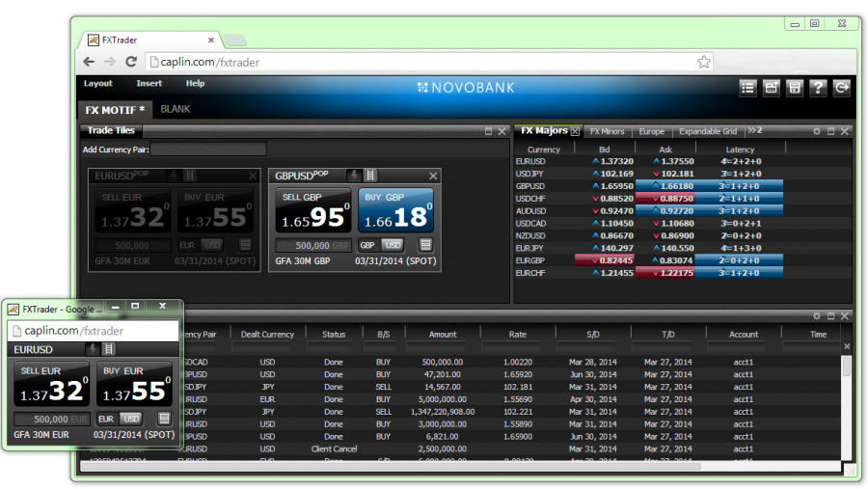Click blotter horizontal scrollbar

[x=391, y=466]
